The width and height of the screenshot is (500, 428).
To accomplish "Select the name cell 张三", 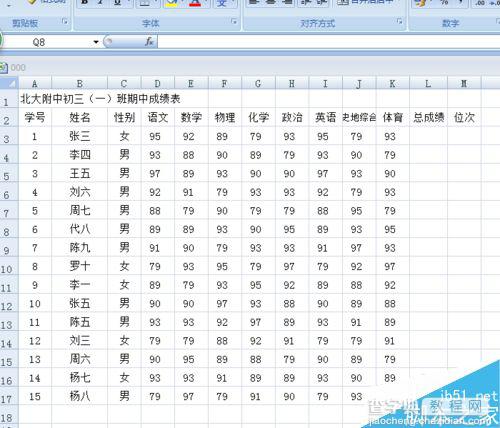I will click(x=80, y=136).
